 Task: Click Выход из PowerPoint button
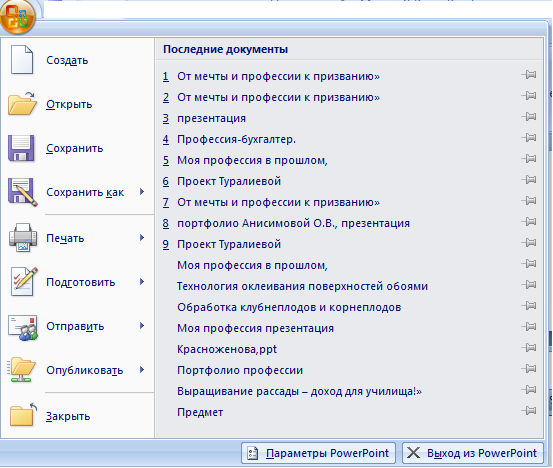[x=473, y=453]
